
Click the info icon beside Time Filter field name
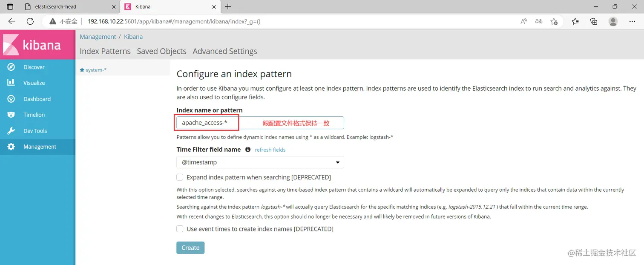tap(248, 150)
